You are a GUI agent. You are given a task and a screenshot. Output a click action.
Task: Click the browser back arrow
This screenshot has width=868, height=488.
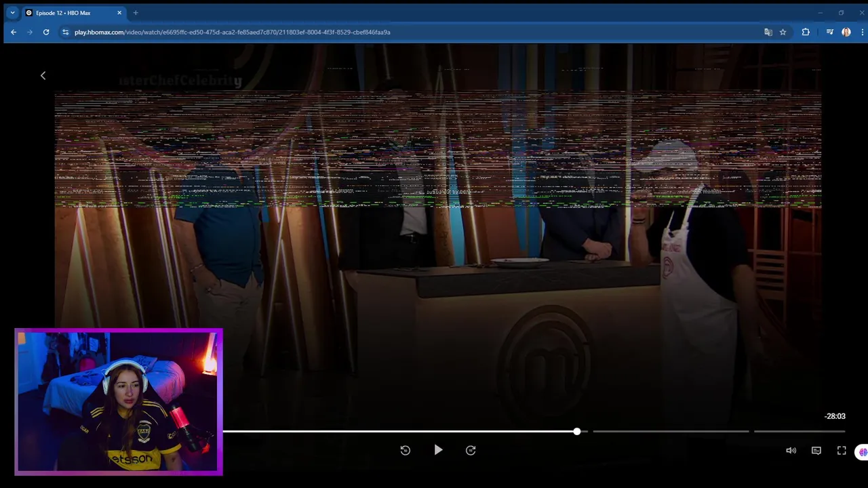click(x=14, y=32)
